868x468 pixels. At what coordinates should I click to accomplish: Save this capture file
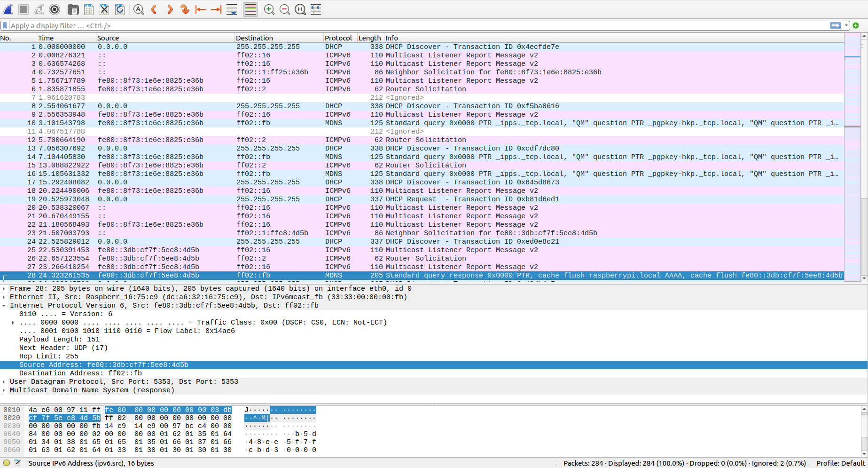point(88,9)
